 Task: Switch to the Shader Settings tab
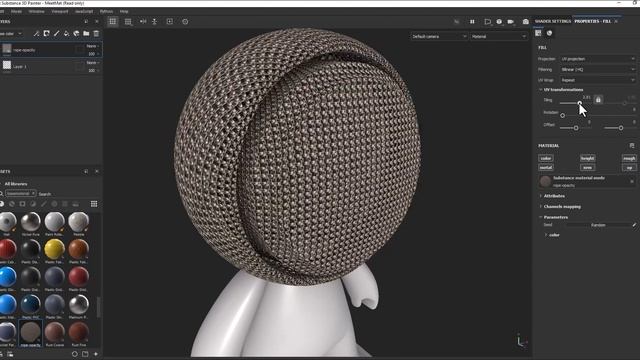[x=553, y=21]
